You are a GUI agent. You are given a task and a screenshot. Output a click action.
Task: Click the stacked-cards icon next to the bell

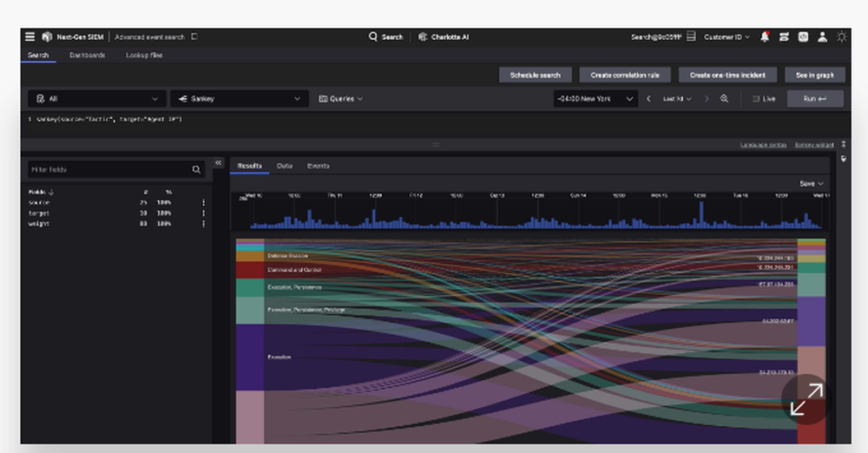[784, 36]
